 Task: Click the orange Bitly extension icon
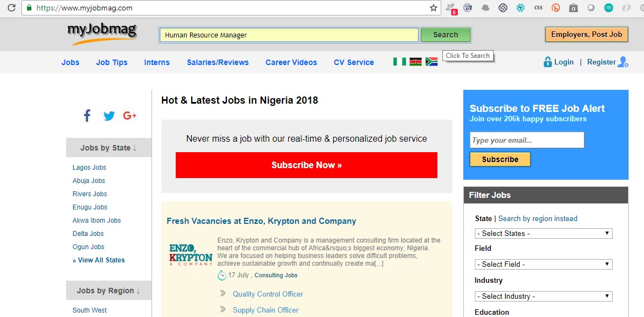tap(556, 7)
